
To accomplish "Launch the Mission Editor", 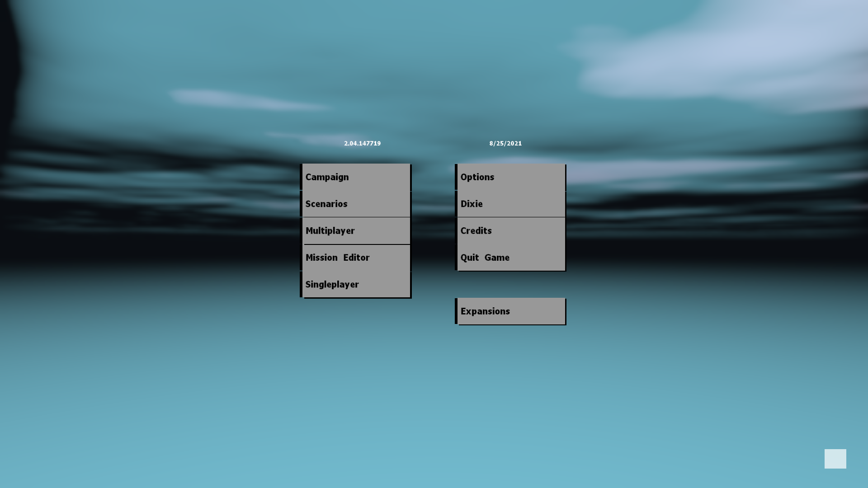I will [355, 258].
